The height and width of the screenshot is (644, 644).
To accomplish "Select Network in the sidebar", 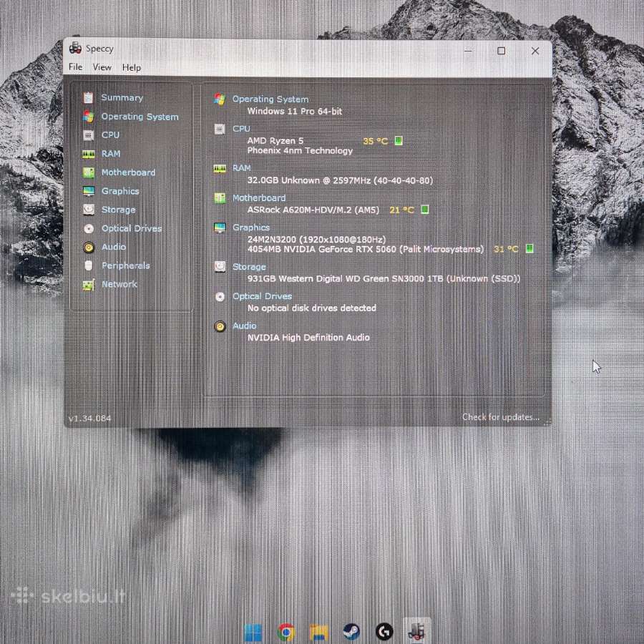I will pos(119,284).
